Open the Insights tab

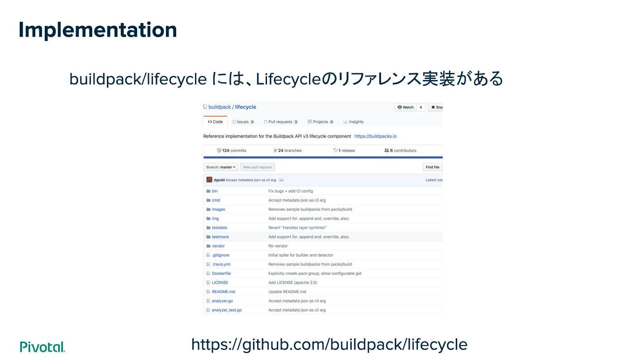tap(353, 122)
